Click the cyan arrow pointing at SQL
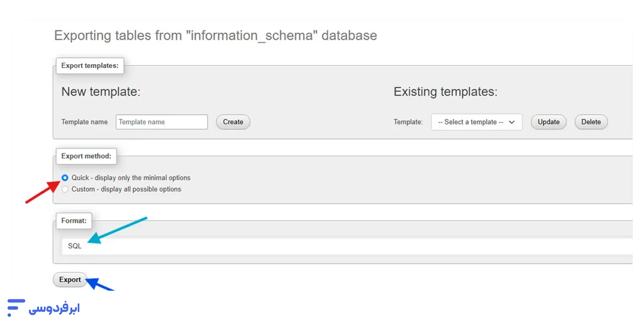The height and width of the screenshot is (324, 644). pos(118,230)
